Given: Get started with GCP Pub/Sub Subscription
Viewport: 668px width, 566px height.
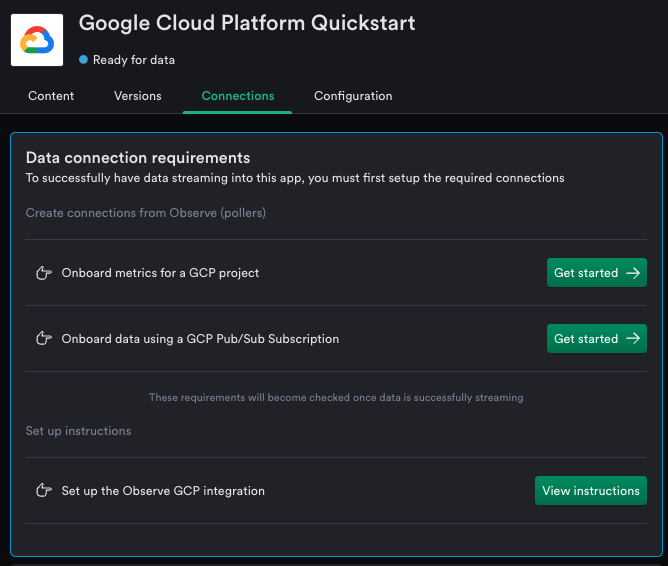Looking at the screenshot, I should click(x=597, y=339).
